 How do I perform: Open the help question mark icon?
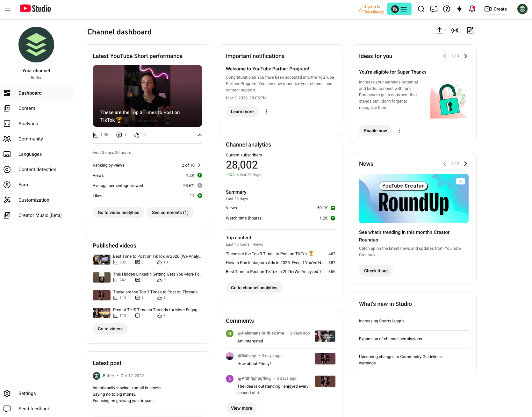coord(446,9)
